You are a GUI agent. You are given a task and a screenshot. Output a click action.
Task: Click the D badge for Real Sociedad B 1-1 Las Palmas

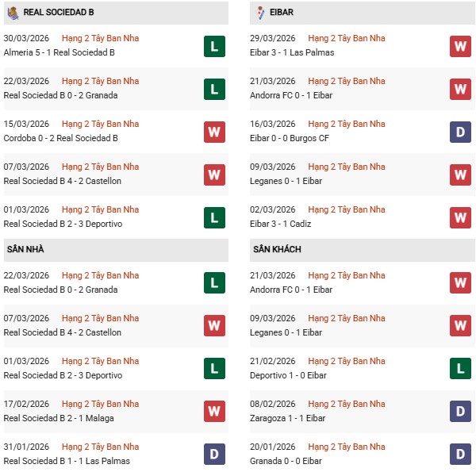(214, 455)
